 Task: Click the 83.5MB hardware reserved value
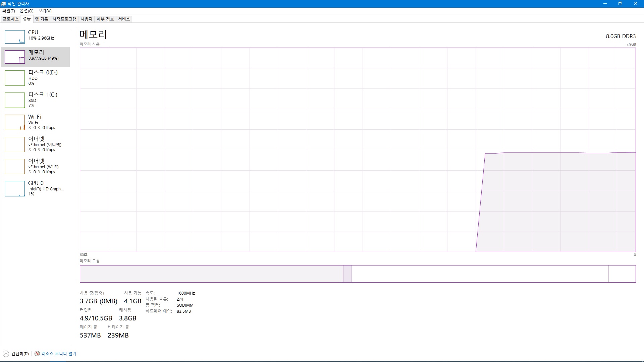coord(184,311)
